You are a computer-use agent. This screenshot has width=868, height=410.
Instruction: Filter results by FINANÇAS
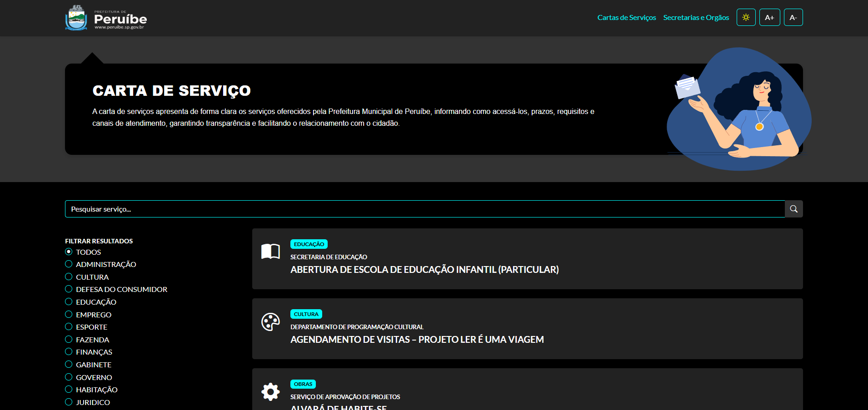pyautogui.click(x=69, y=351)
